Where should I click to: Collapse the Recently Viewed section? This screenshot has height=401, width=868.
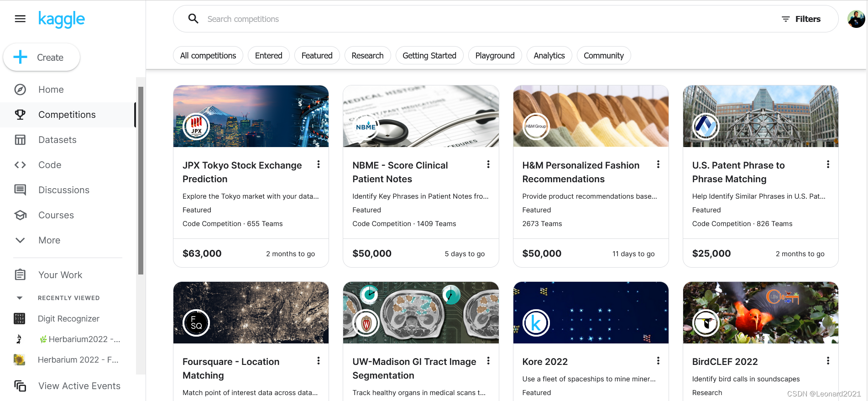[x=20, y=298]
